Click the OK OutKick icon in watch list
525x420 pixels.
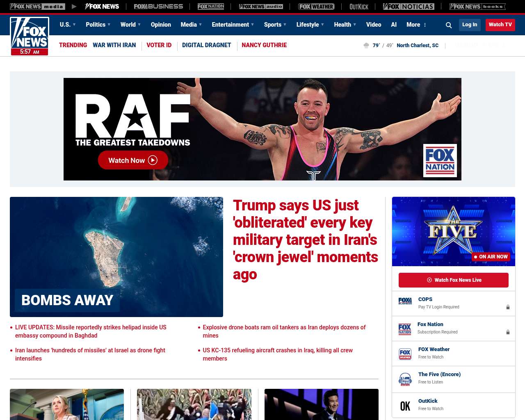click(x=405, y=406)
